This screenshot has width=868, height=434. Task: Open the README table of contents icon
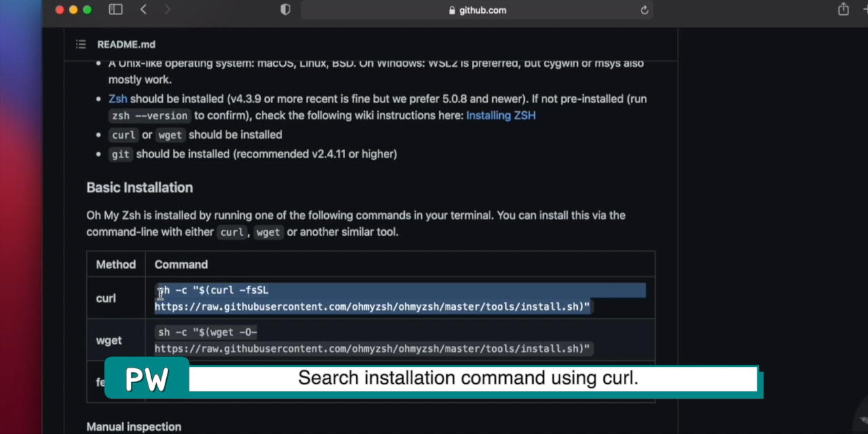click(x=81, y=44)
